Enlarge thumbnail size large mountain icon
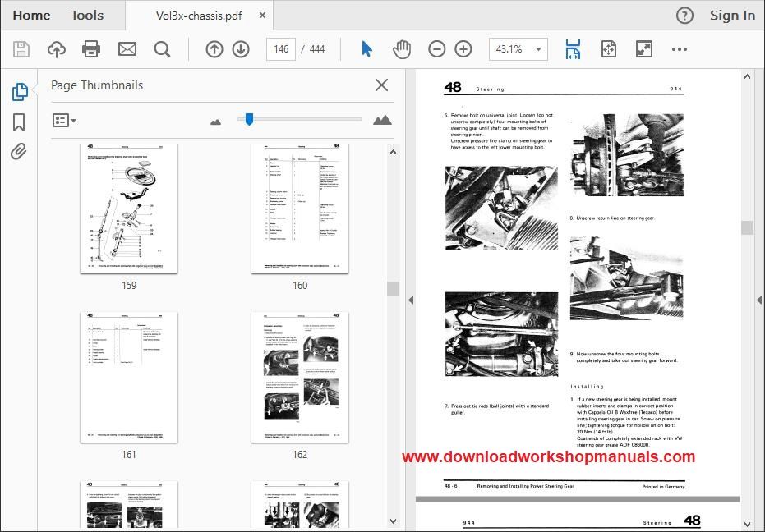 pyautogui.click(x=382, y=120)
